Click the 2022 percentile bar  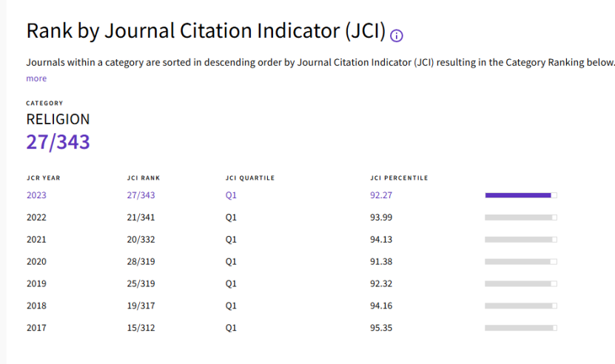coord(520,218)
